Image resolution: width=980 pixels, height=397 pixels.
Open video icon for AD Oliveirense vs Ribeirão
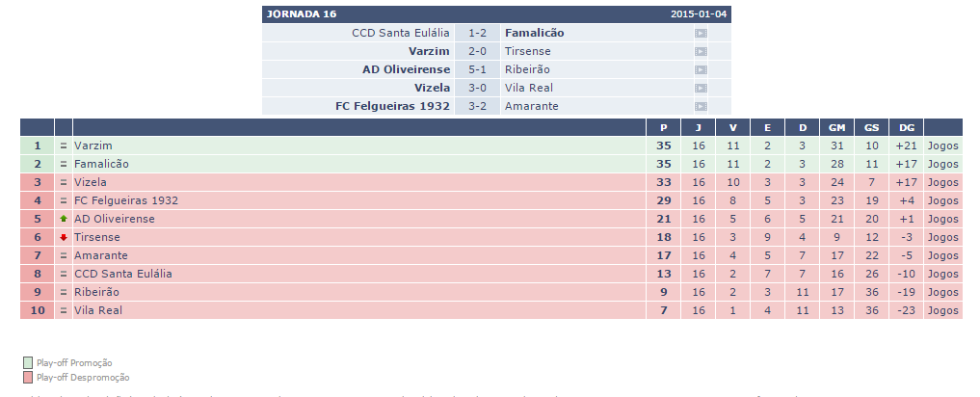pyautogui.click(x=701, y=69)
